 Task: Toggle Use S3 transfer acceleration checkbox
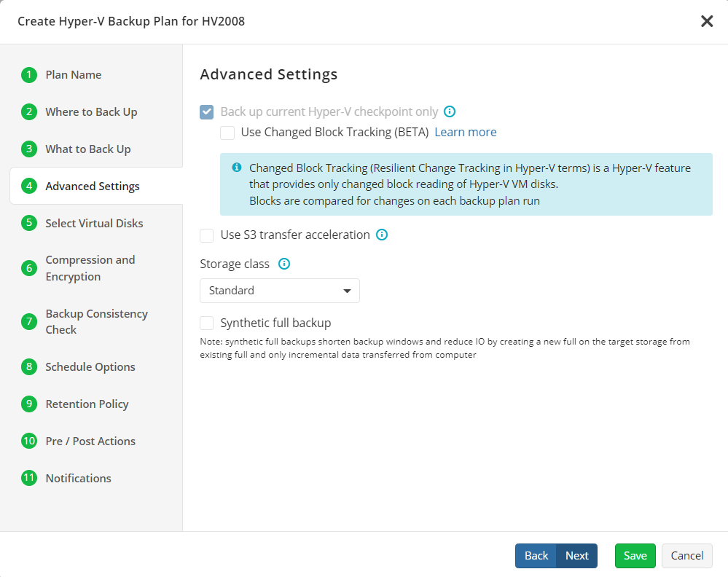click(207, 235)
